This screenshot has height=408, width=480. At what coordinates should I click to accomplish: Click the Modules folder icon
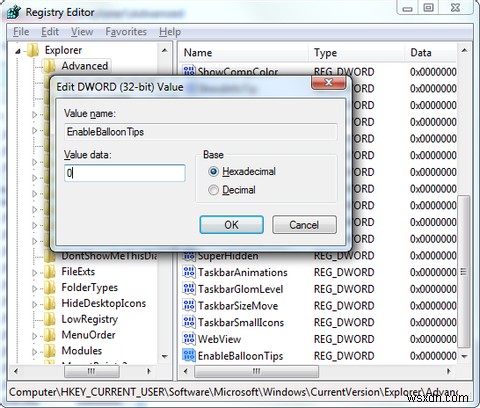point(49,351)
